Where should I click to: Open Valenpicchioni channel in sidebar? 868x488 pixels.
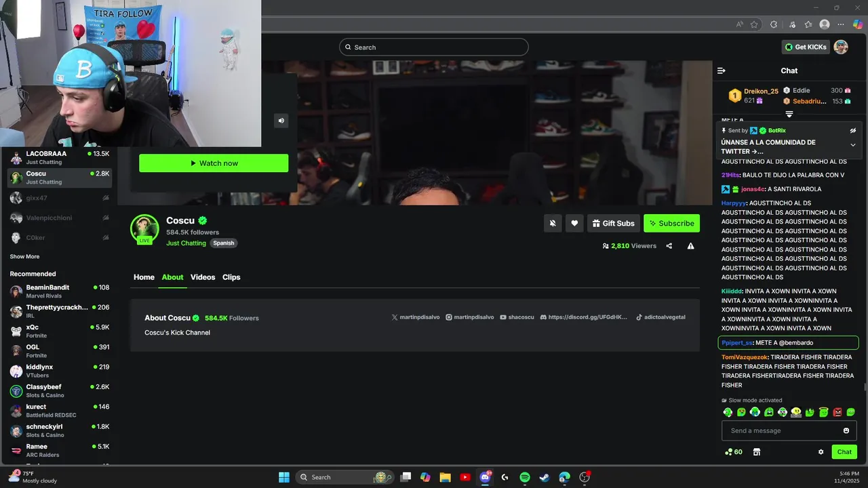(59, 218)
